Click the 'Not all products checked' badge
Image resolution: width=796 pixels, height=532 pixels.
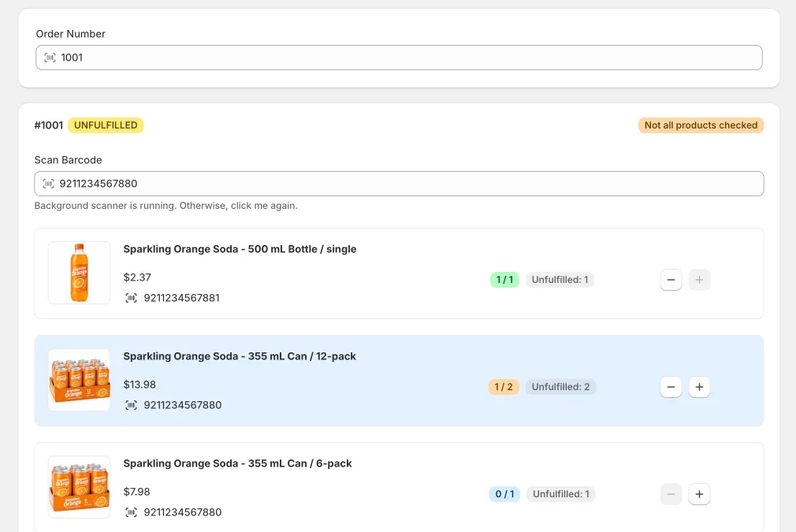point(701,125)
